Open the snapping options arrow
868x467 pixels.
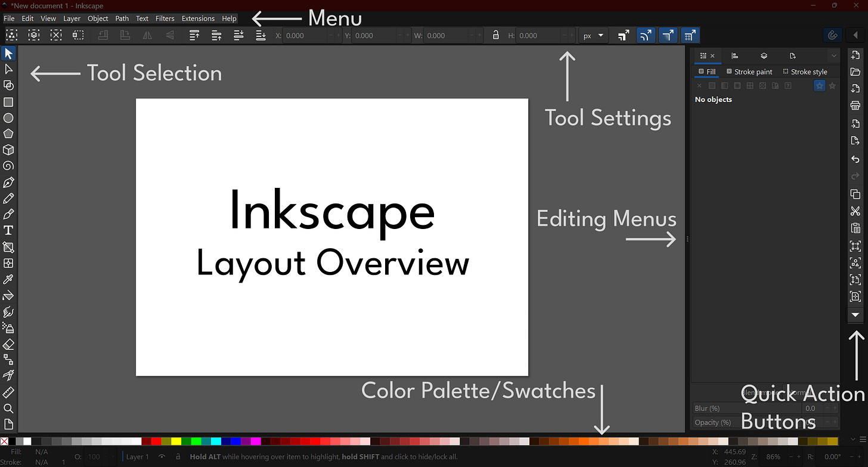coord(855,35)
